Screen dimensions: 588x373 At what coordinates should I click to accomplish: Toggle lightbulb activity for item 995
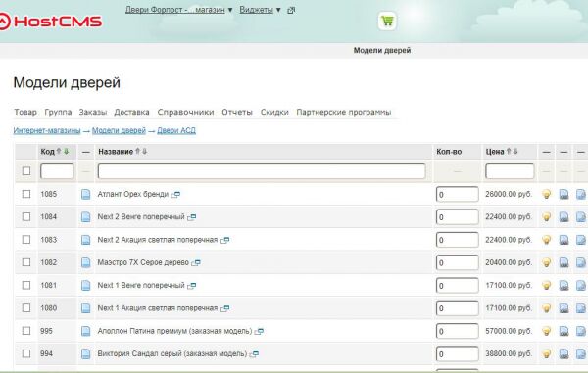click(x=547, y=331)
